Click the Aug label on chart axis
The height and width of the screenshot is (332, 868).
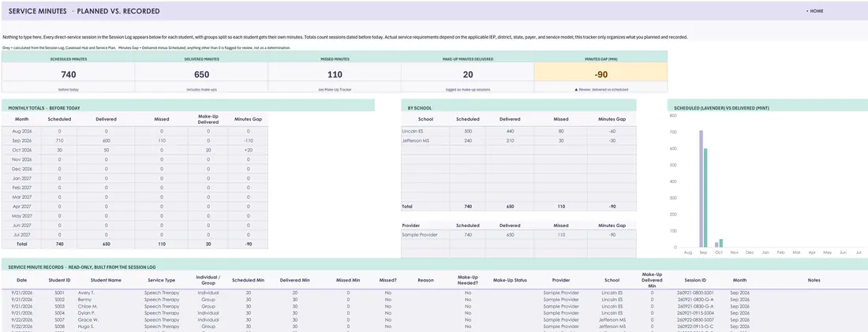tap(688, 252)
